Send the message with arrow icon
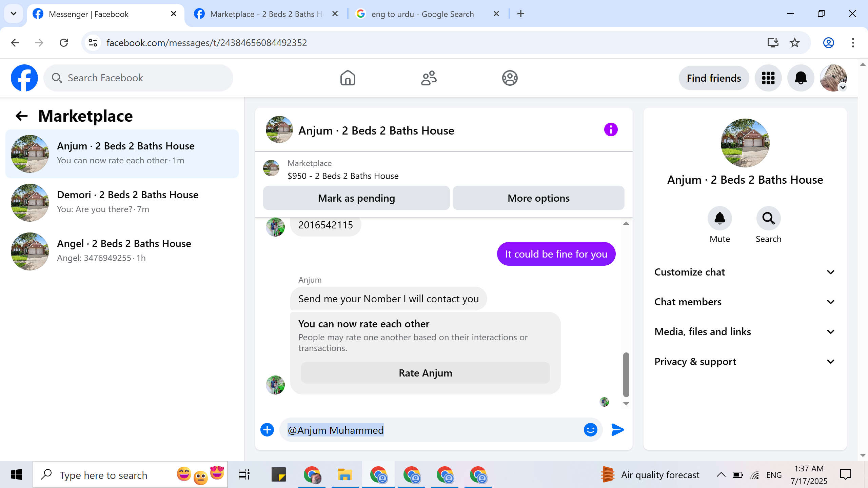This screenshot has height=488, width=868. [x=617, y=430]
